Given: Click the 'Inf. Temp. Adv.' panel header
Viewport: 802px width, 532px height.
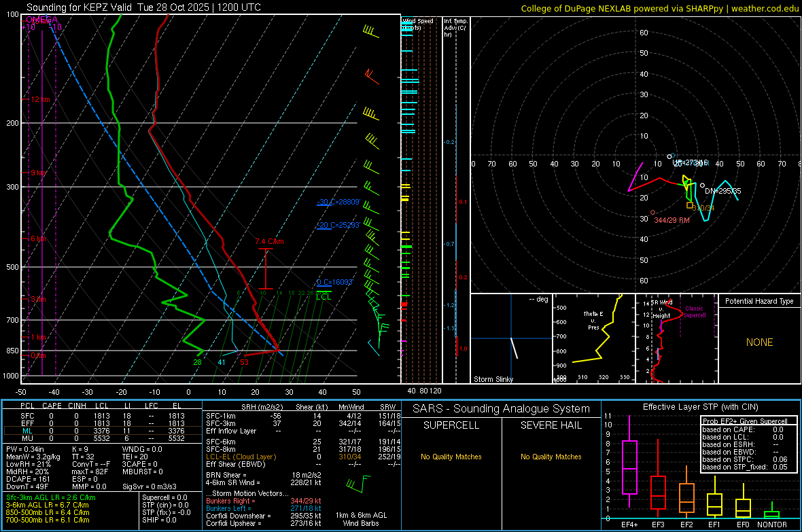Looking at the screenshot, I should (x=455, y=27).
